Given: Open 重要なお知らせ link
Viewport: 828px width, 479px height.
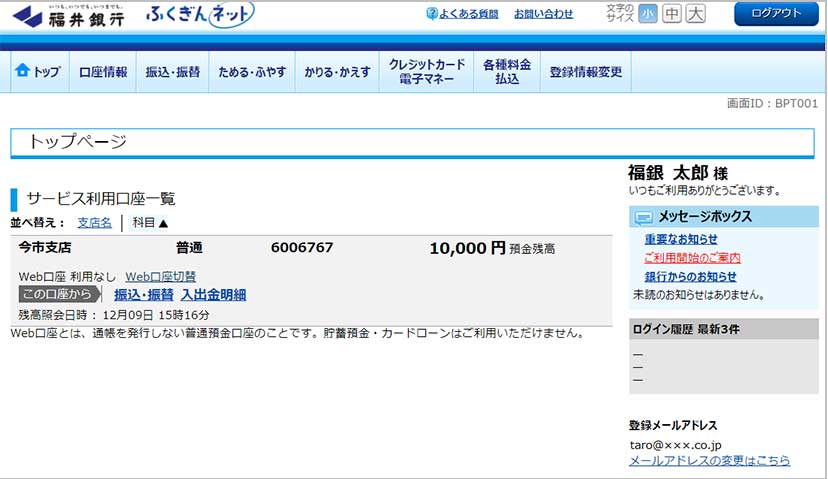Looking at the screenshot, I should (x=681, y=239).
